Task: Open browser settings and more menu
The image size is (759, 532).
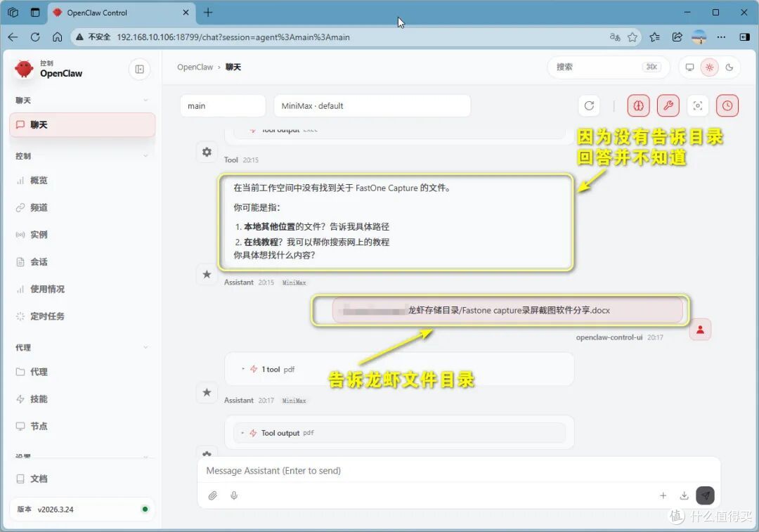Action: (x=721, y=37)
